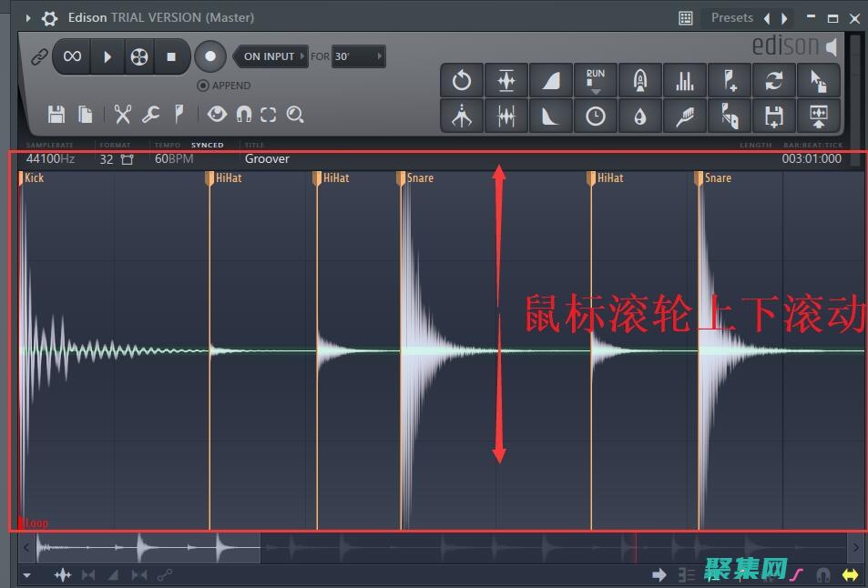Open the ON INPUT recording mode dropdown
The height and width of the screenshot is (588, 868).
pos(270,56)
